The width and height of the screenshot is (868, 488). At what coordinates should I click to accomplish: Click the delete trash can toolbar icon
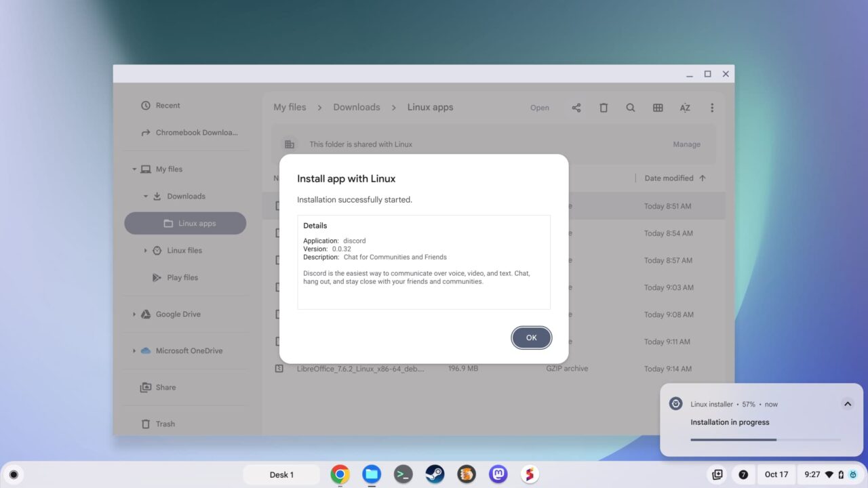coord(604,108)
